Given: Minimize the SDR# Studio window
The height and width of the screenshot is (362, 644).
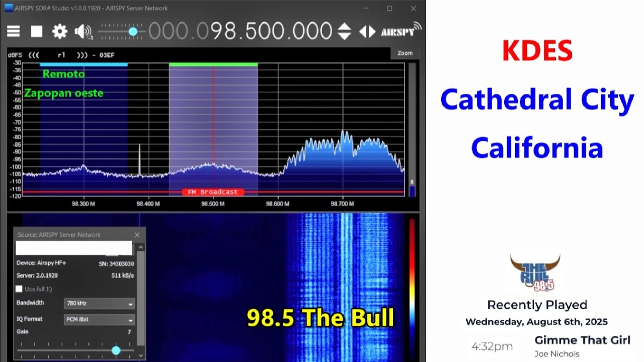Looking at the screenshot, I should coord(366,8).
